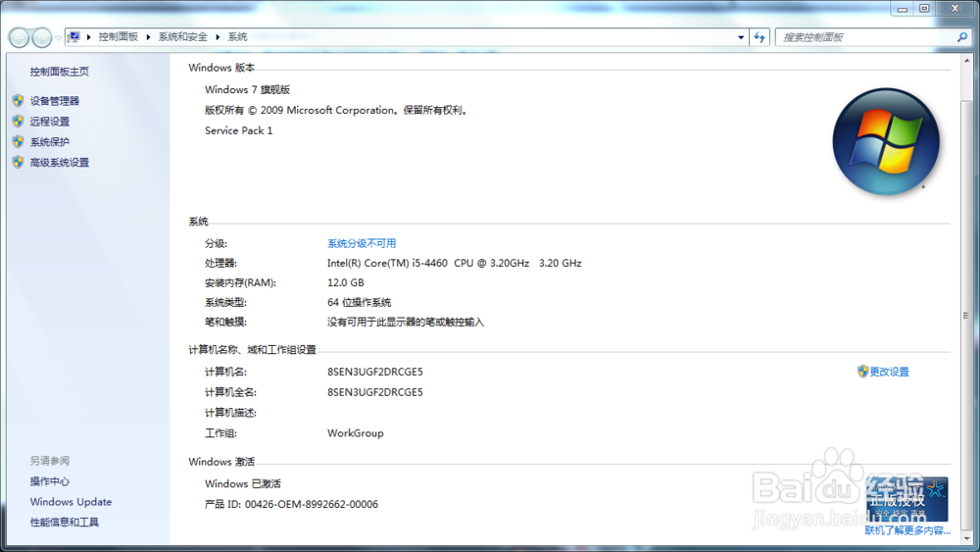
Task: Open 设备管理器 link
Action: point(54,101)
